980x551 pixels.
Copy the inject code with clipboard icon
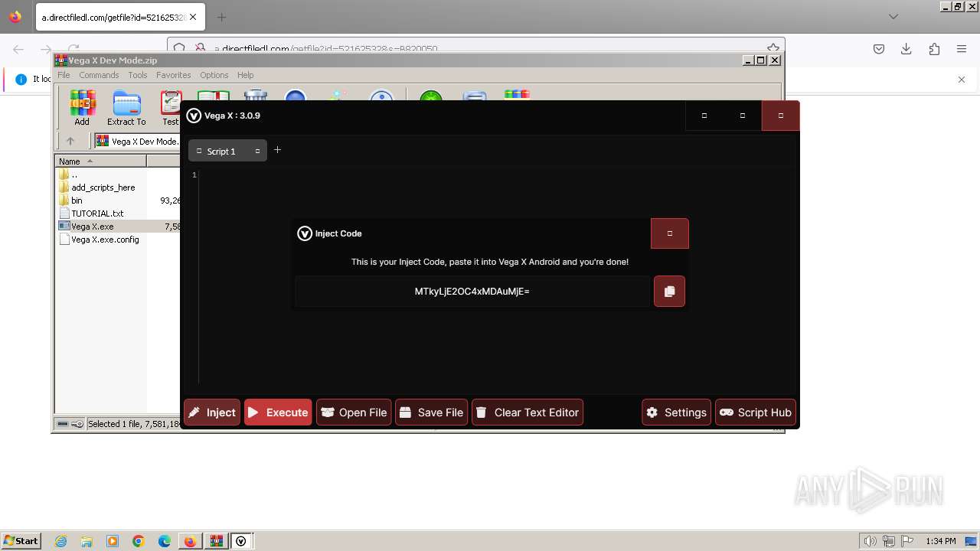[669, 291]
